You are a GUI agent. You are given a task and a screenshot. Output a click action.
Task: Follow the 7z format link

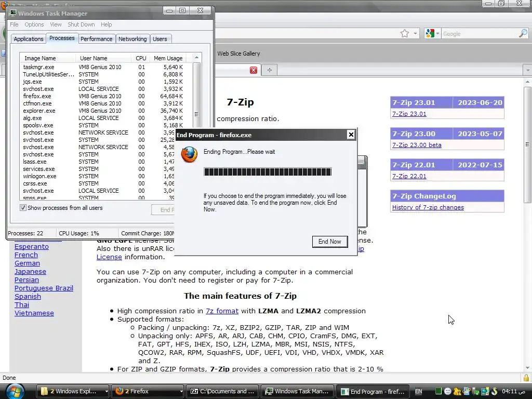222,311
